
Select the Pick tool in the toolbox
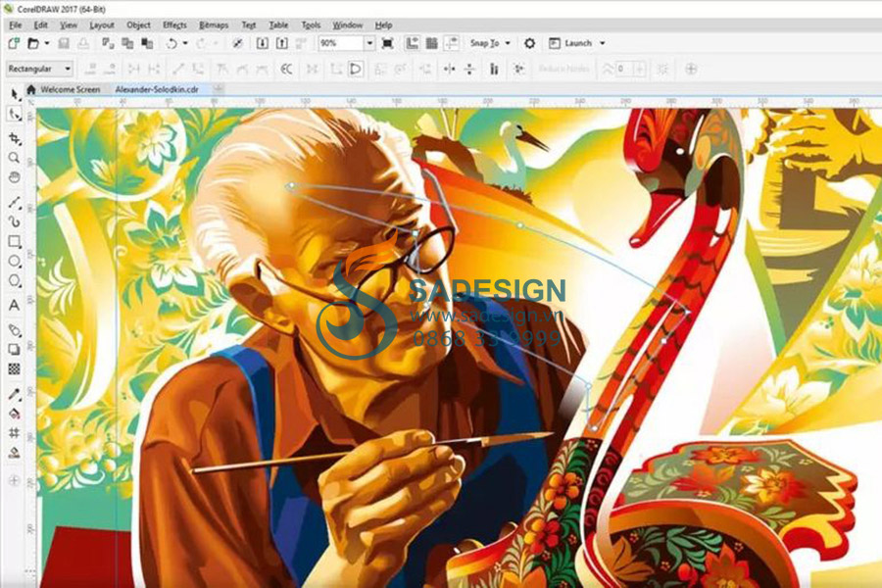pyautogui.click(x=15, y=94)
